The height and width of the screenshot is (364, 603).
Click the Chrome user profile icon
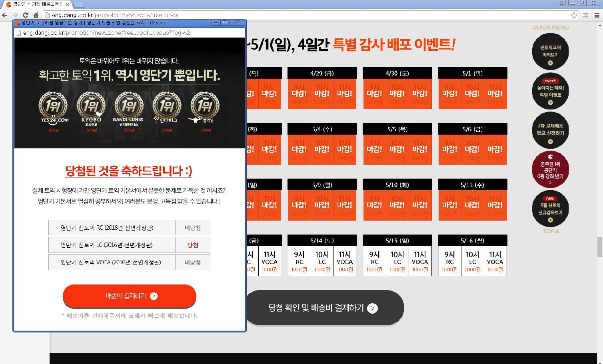pyautogui.click(x=561, y=3)
